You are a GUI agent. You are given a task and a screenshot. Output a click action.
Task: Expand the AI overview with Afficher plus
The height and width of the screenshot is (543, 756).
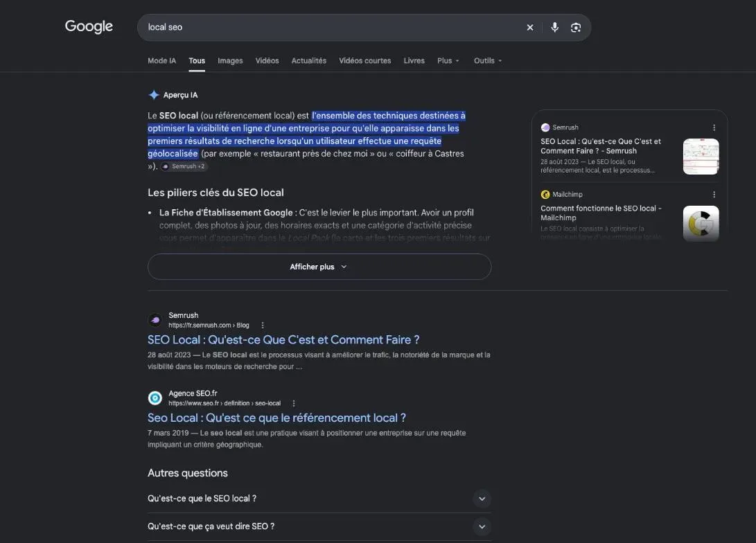pyautogui.click(x=319, y=267)
